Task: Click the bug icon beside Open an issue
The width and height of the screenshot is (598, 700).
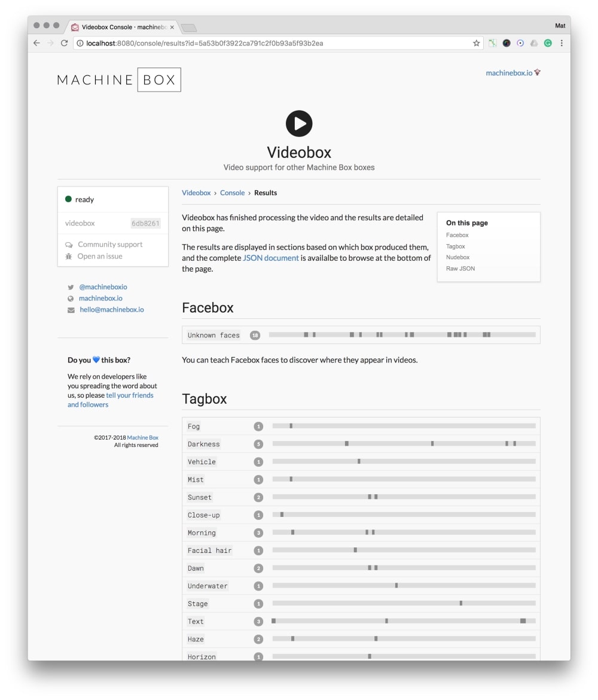Action: pyautogui.click(x=69, y=256)
